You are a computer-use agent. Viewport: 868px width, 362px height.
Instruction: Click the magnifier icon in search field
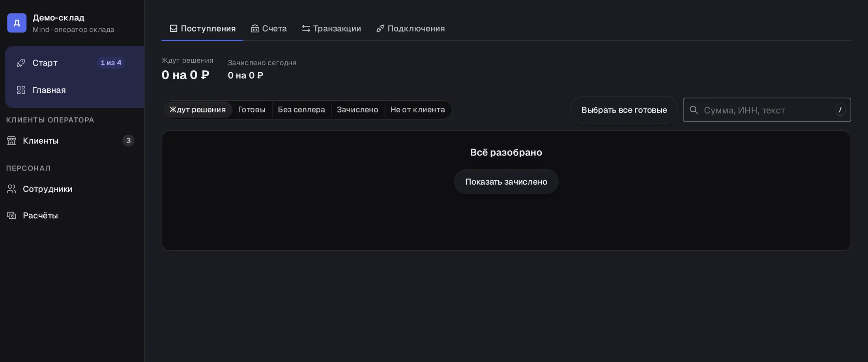(x=694, y=110)
